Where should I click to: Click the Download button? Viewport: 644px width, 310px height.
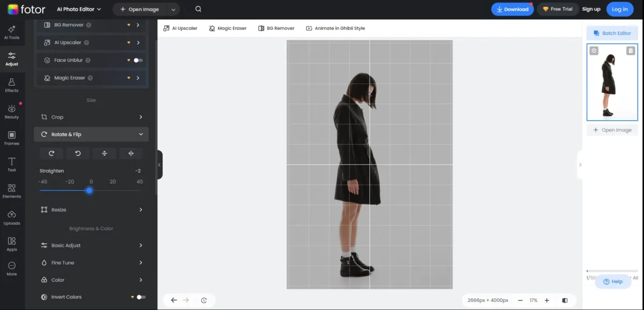(513, 9)
